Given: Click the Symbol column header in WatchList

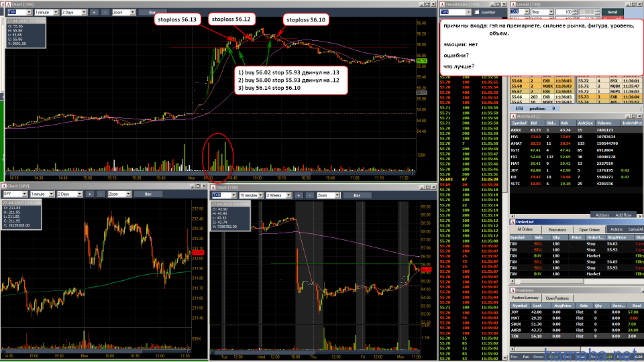Looking at the screenshot, I should coord(519,123).
